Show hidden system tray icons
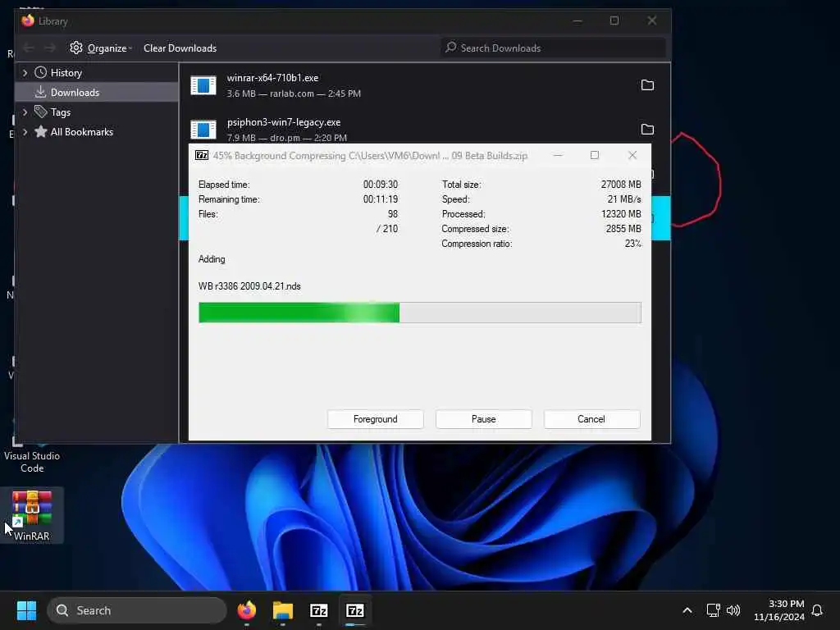Viewport: 840px width, 630px height. coord(687,610)
